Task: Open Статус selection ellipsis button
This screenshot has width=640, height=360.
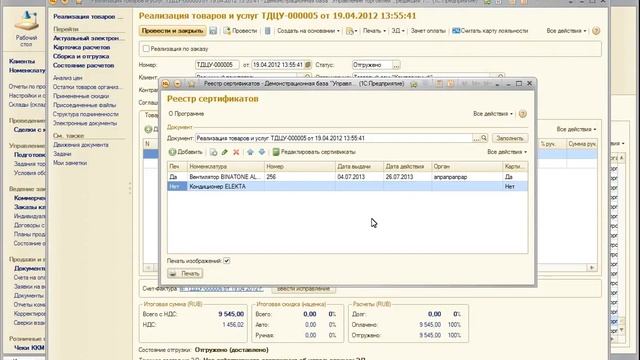Action: 396,65
